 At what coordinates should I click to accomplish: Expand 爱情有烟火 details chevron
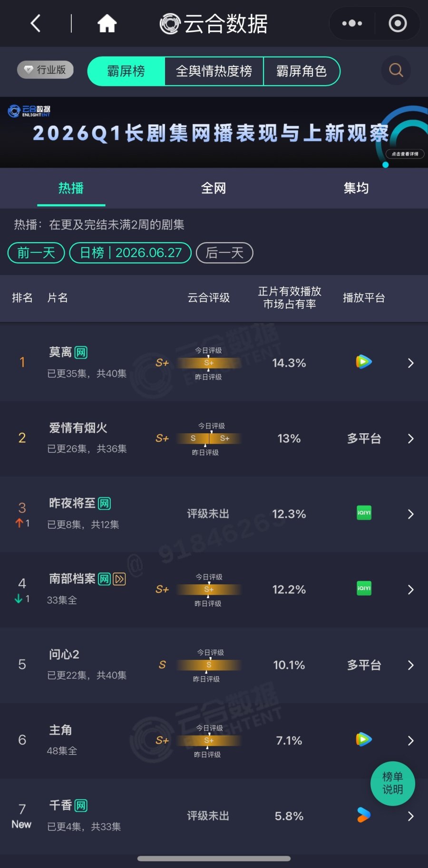[x=411, y=439]
